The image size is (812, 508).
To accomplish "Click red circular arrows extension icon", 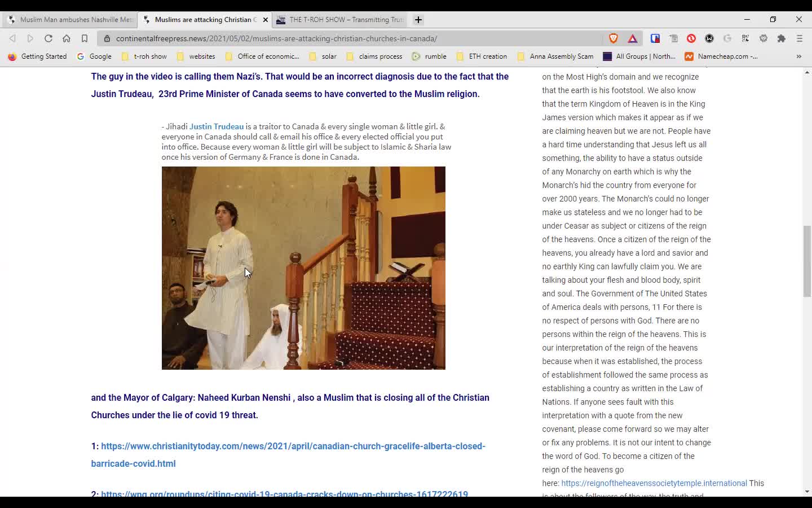I will [x=691, y=38].
